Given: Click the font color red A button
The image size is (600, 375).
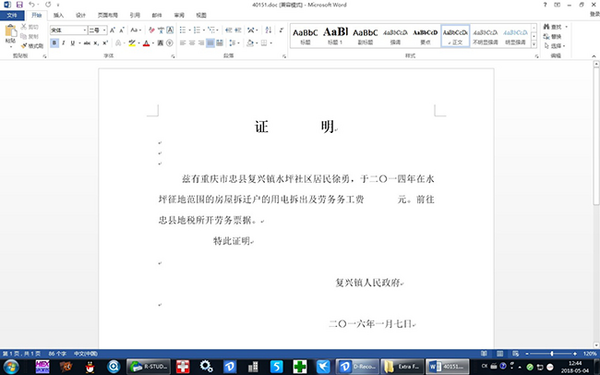Looking at the screenshot, I should pyautogui.click(x=146, y=43).
